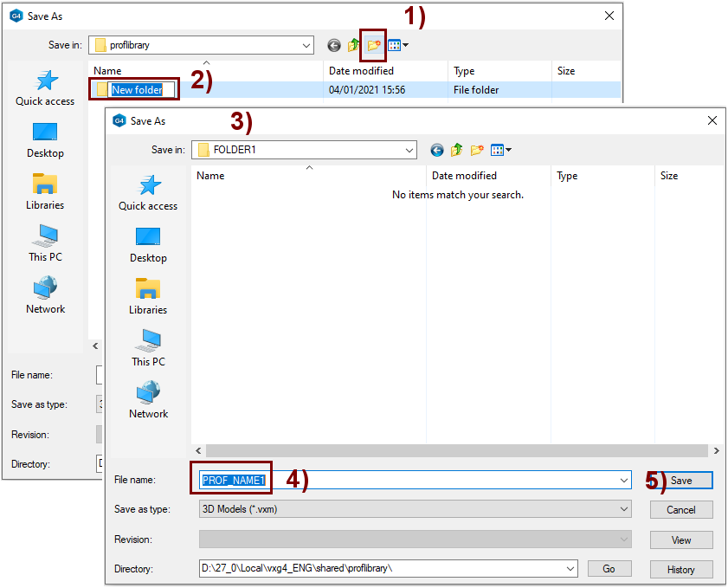Open the Save in proflibrary dropdown
Viewport: 728px width, 588px height.
click(x=306, y=45)
